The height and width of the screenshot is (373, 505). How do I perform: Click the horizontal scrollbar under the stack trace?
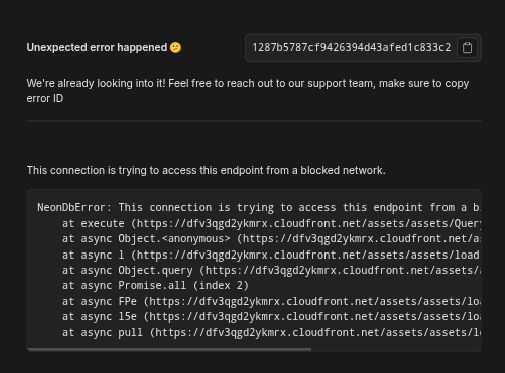(x=169, y=349)
